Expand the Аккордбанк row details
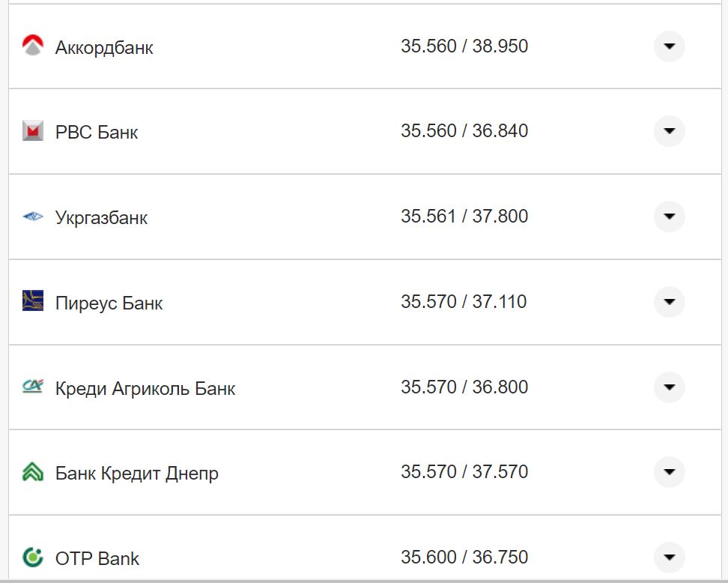 (x=669, y=46)
